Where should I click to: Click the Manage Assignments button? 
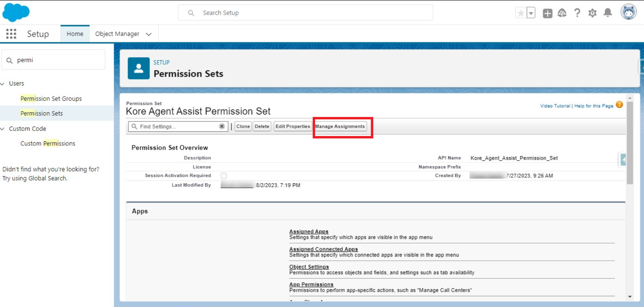(340, 127)
